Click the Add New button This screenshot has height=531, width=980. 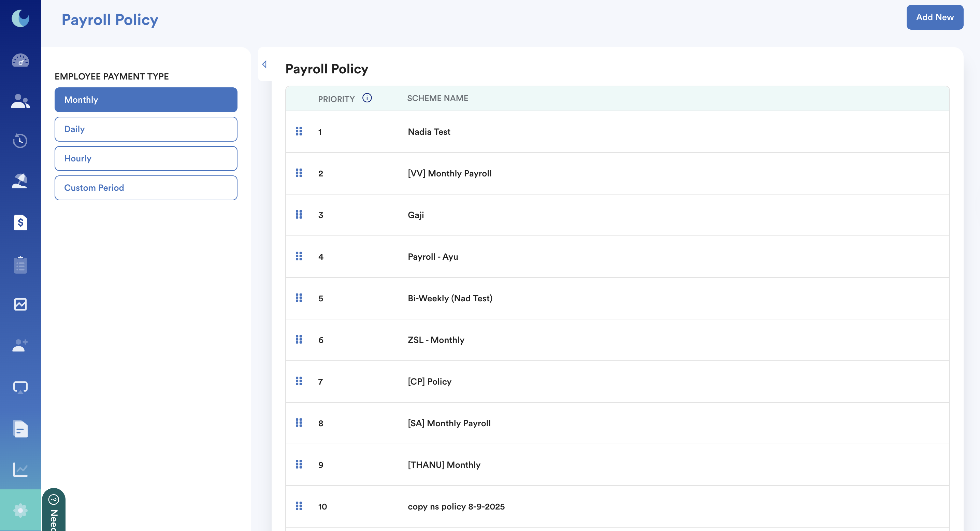[934, 17]
